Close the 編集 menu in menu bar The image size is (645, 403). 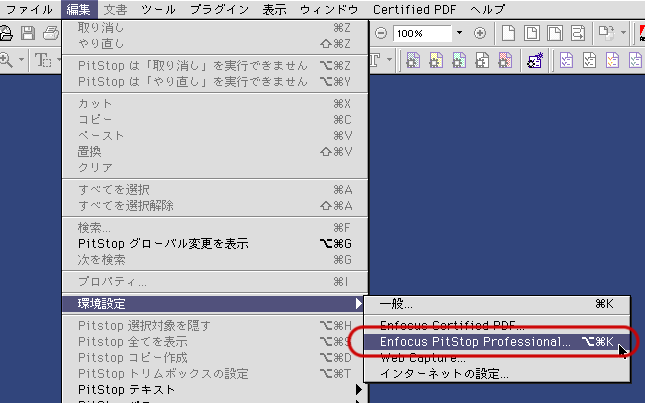click(79, 9)
